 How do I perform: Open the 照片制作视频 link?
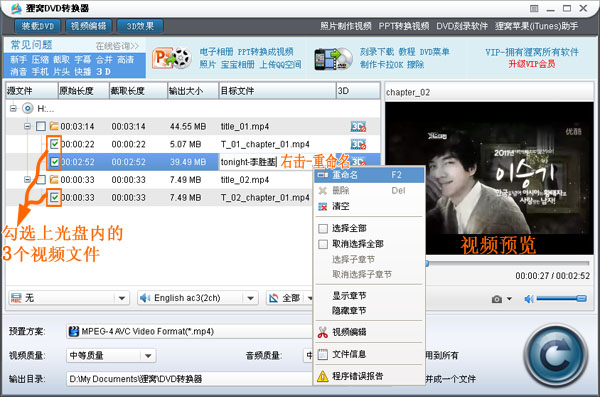click(x=346, y=26)
